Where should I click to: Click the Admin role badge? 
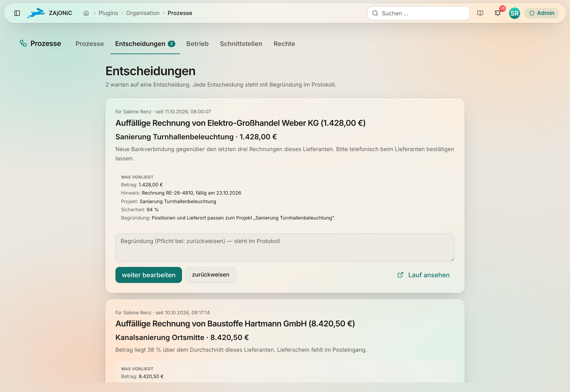click(x=542, y=13)
